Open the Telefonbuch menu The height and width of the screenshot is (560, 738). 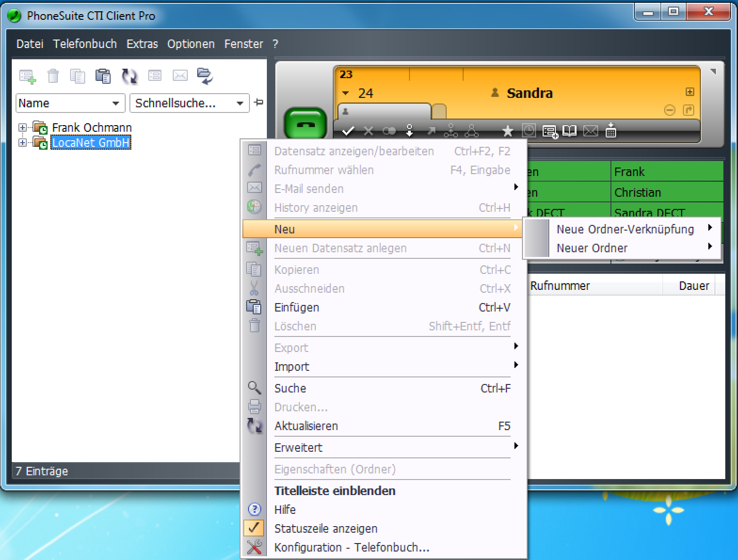tap(85, 44)
